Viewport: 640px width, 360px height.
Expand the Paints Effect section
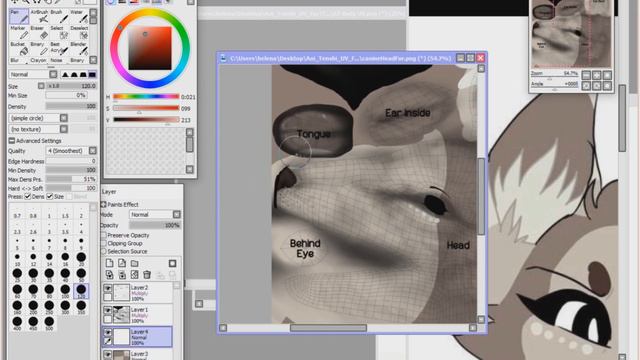[104, 204]
